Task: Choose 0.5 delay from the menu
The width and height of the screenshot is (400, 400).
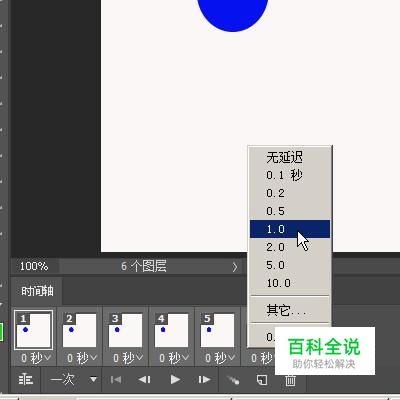Action: point(290,211)
